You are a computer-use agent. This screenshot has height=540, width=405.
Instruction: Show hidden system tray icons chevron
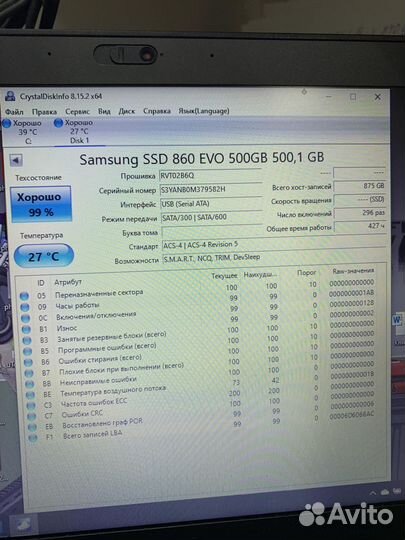(x=373, y=494)
